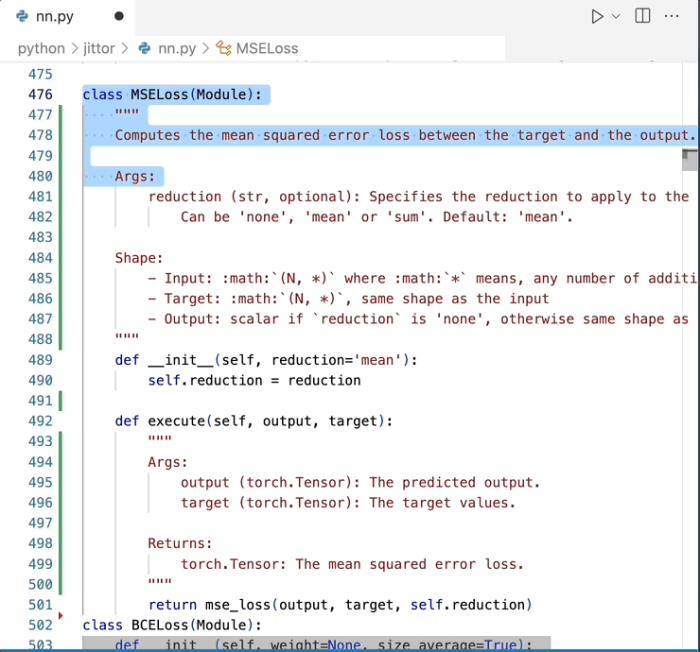Screen dimensions: 700x652
Task: Click line number 476 in the gutter
Action: pyautogui.click(x=40, y=95)
